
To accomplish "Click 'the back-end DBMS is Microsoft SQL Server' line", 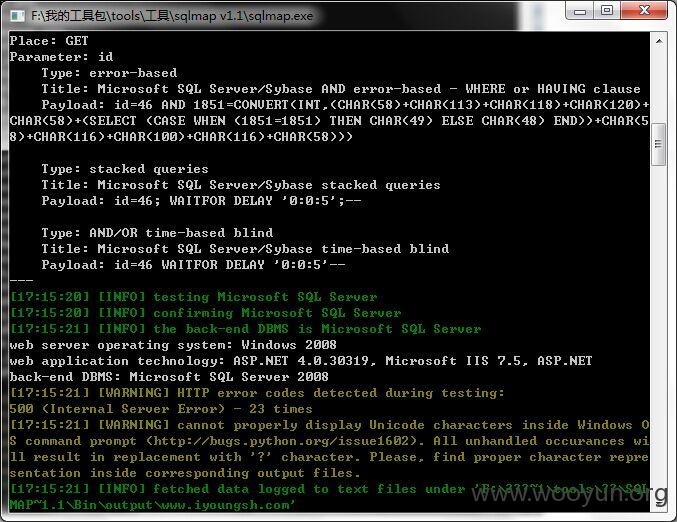I will [245, 329].
